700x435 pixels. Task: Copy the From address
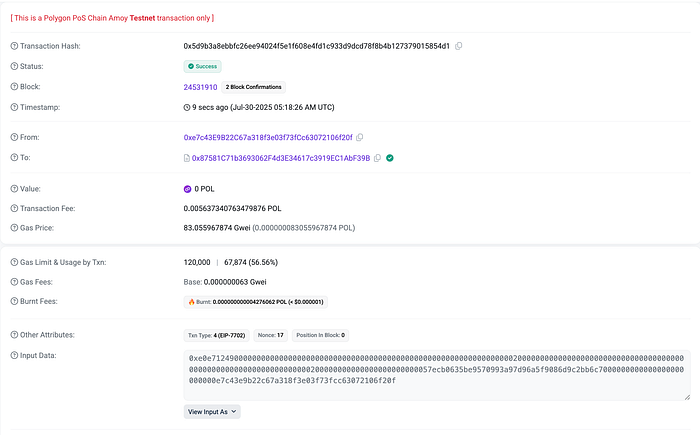(x=359, y=138)
